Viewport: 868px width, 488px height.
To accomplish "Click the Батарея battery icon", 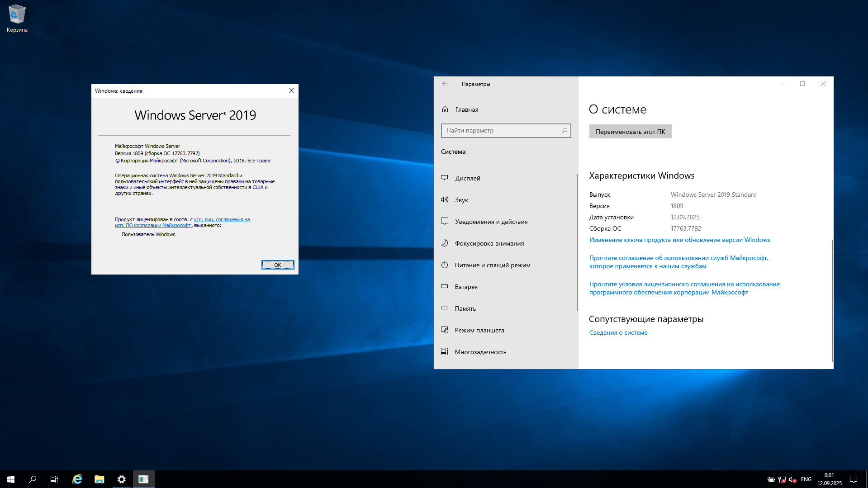I will 445,286.
